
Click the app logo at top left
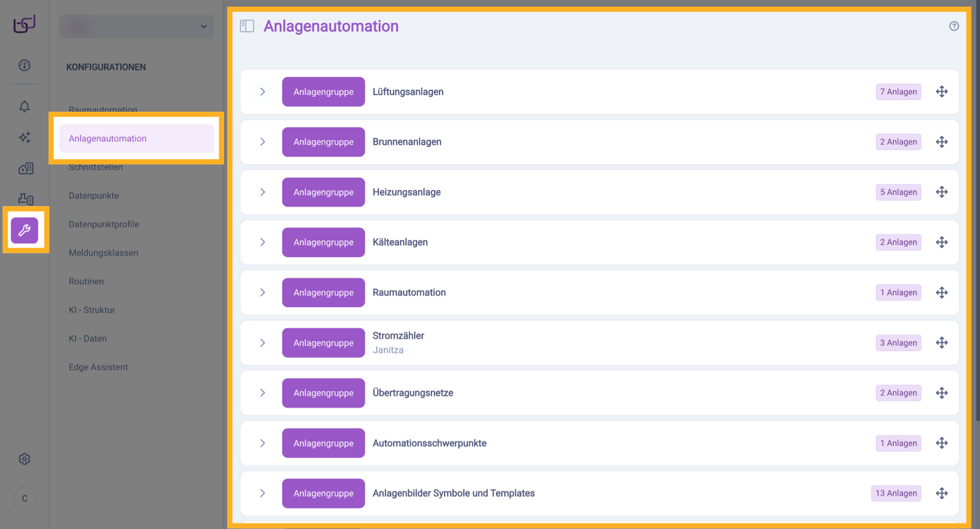tap(23, 23)
